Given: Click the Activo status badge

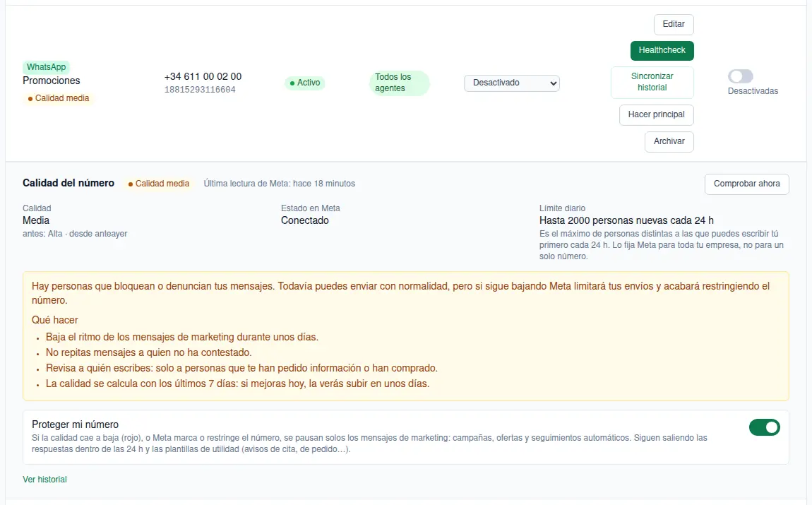Looking at the screenshot, I should pos(305,83).
